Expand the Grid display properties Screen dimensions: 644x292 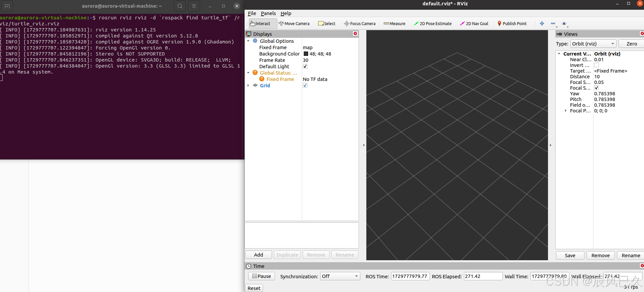click(x=248, y=85)
